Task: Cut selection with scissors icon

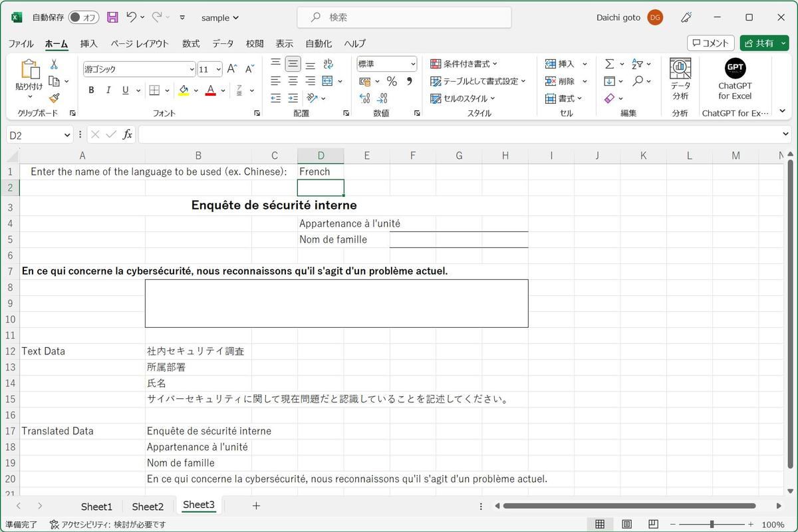Action: click(54, 65)
